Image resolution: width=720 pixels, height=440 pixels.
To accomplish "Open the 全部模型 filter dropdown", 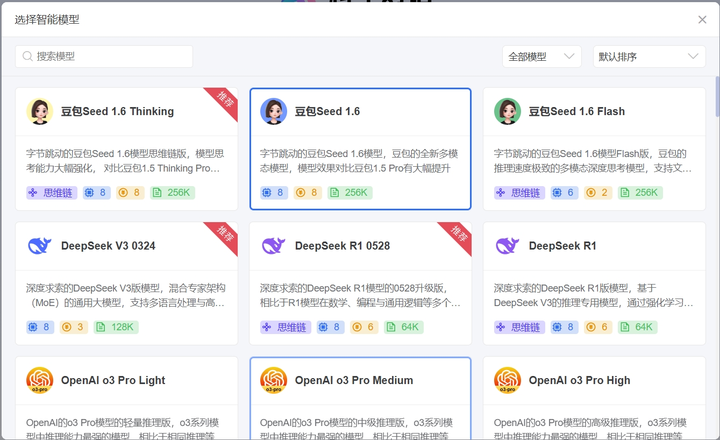I will [x=542, y=56].
